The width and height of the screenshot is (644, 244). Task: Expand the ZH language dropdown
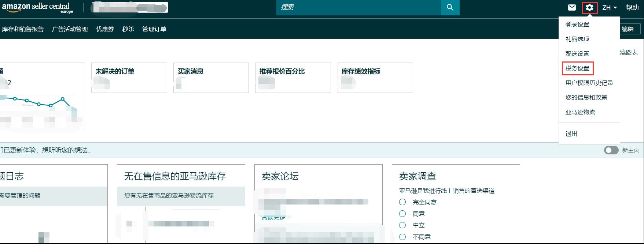click(x=610, y=8)
